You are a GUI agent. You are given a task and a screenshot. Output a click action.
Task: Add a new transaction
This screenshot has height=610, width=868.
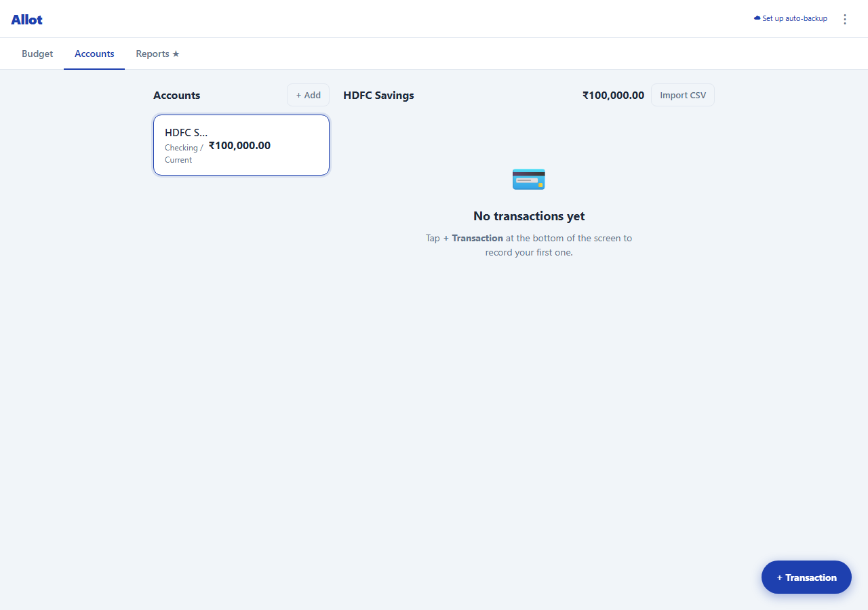[x=806, y=577]
